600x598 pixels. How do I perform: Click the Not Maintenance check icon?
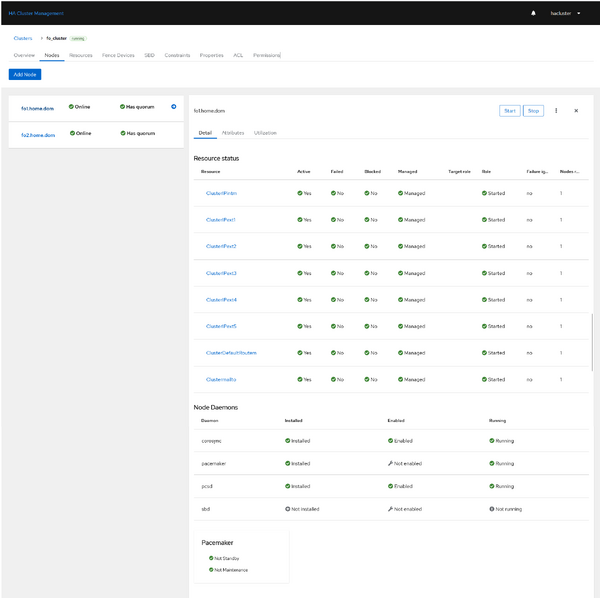[x=211, y=570]
